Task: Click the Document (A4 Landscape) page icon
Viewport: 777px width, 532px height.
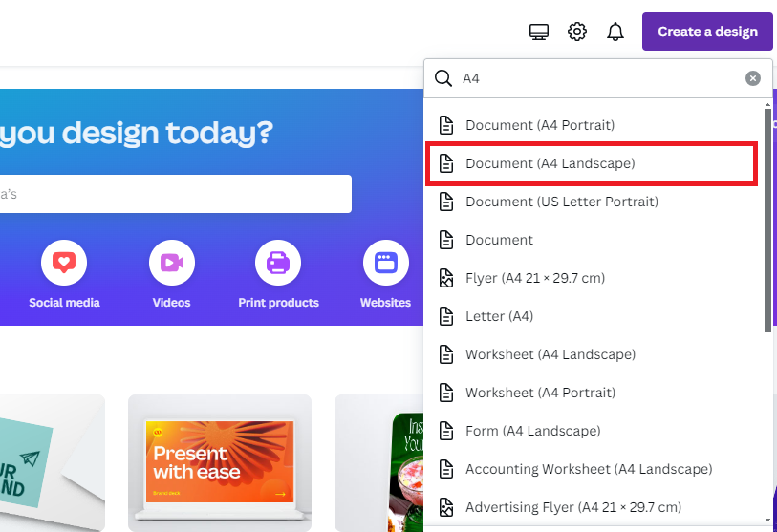Action: pyautogui.click(x=446, y=163)
